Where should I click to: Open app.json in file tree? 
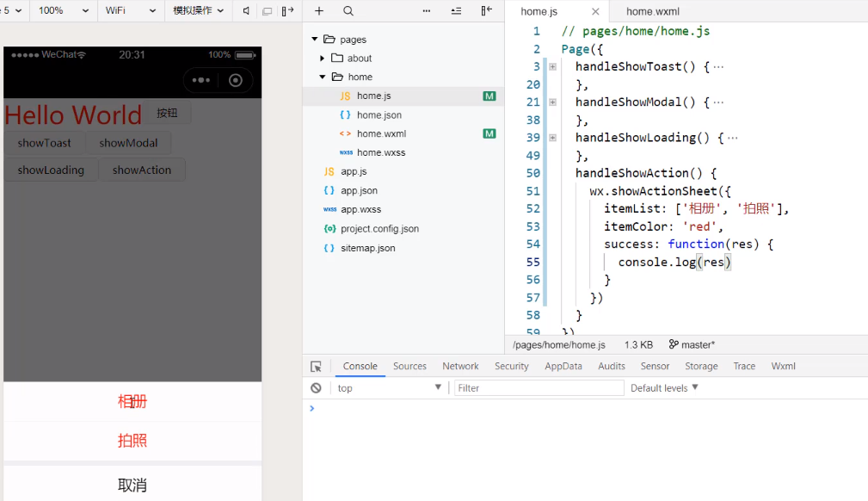[x=359, y=190]
